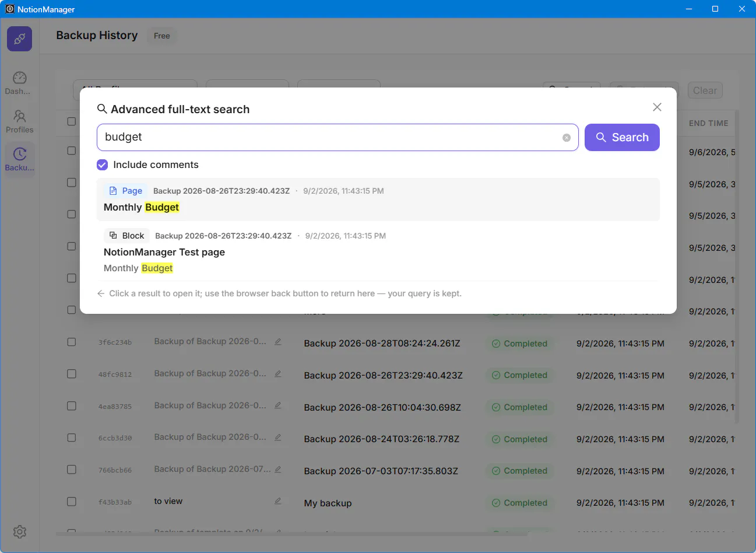This screenshot has width=756, height=553.
Task: Click the back arrow icon in search hint
Action: coord(101,293)
